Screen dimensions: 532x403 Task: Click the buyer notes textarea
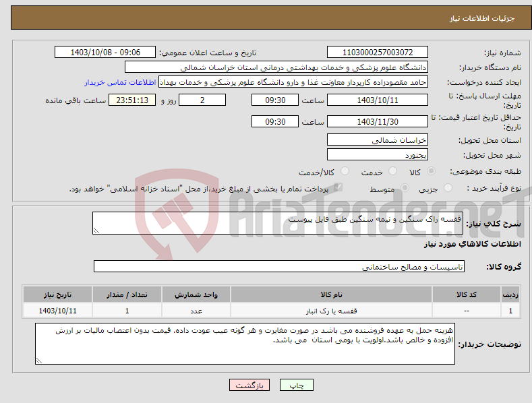click(x=245, y=344)
